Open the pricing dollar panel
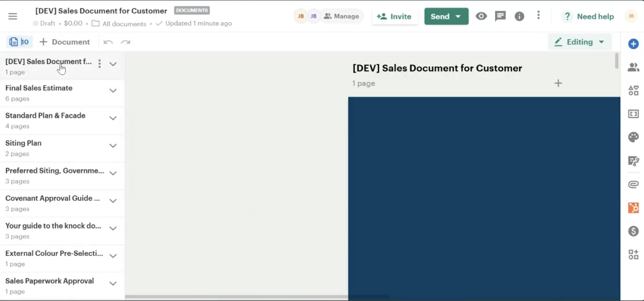Screen dimensions: 644x301 [x=633, y=231]
